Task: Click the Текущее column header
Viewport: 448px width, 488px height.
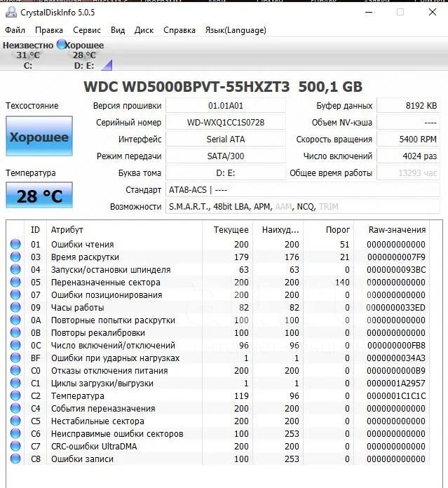Action: click(228, 230)
